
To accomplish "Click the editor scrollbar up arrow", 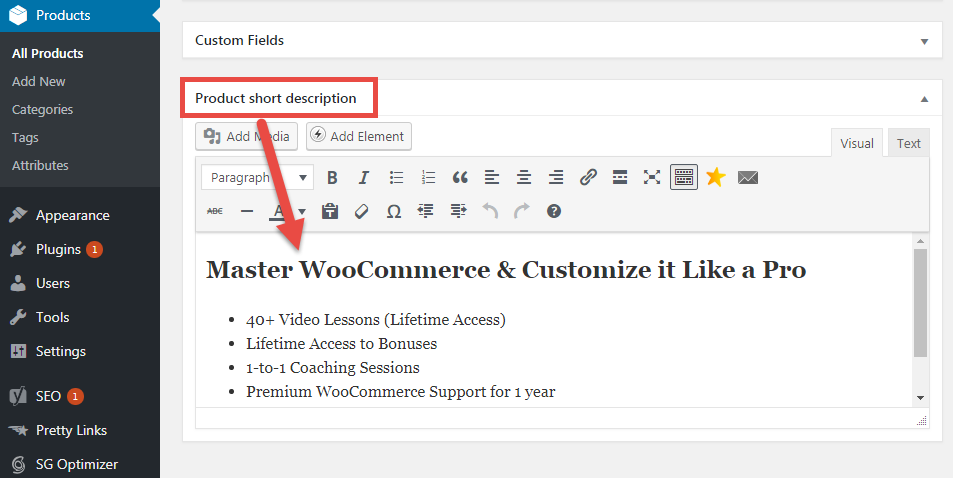I will click(x=920, y=241).
